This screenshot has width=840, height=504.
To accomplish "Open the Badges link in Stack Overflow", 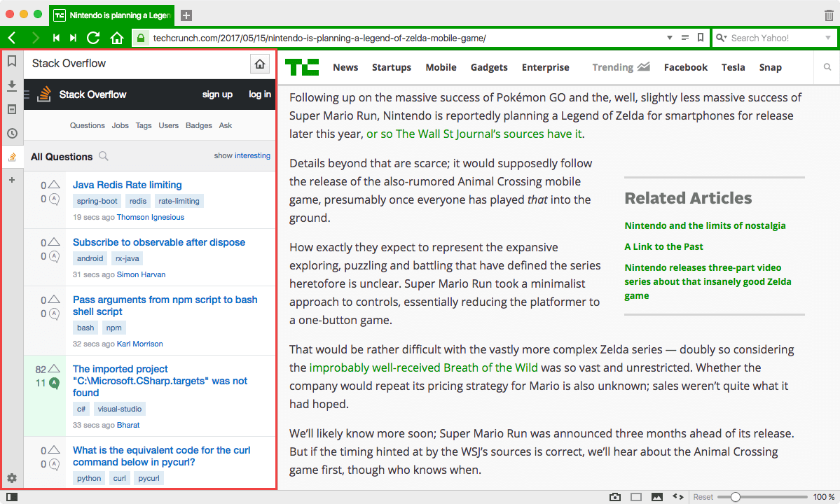I will (199, 125).
